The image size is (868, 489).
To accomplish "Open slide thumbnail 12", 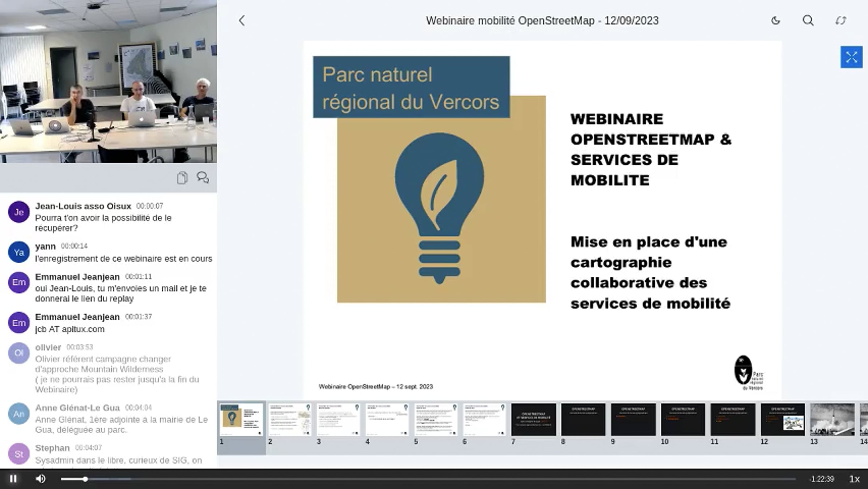I will point(783,420).
